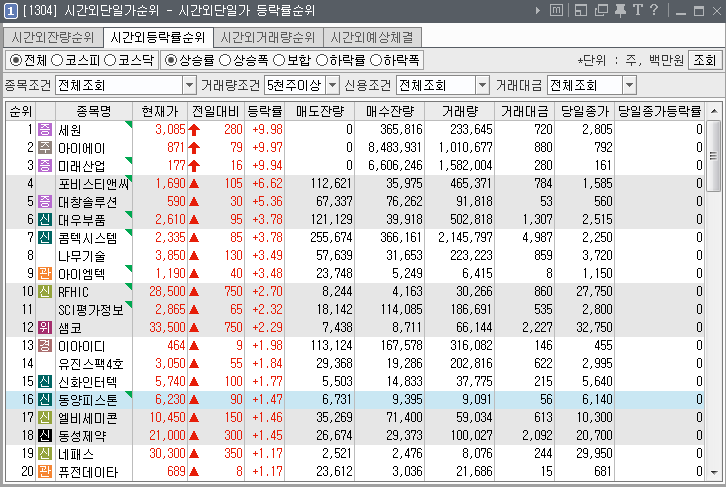
Task: Select the 하락폭 radio button
Action: 376,60
